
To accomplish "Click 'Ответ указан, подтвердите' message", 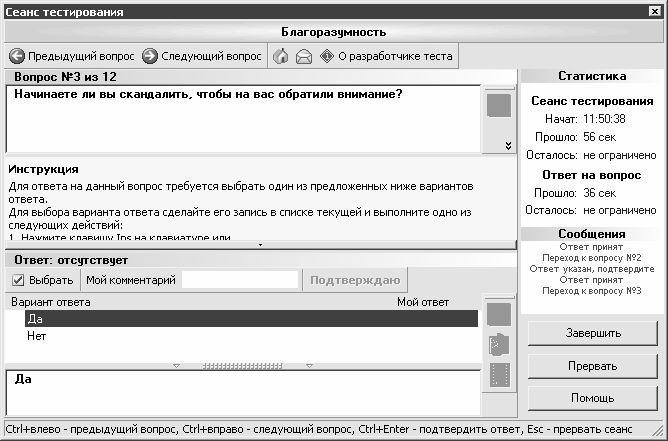I will [592, 269].
